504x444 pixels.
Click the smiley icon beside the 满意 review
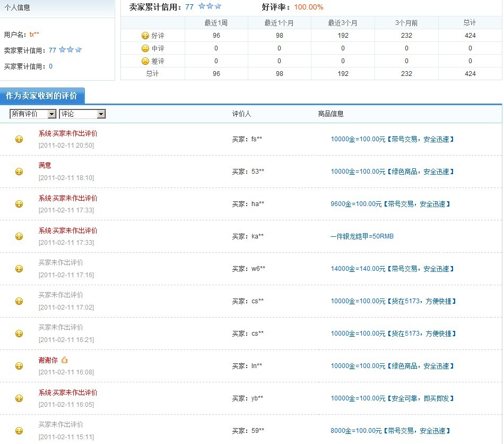tap(19, 172)
